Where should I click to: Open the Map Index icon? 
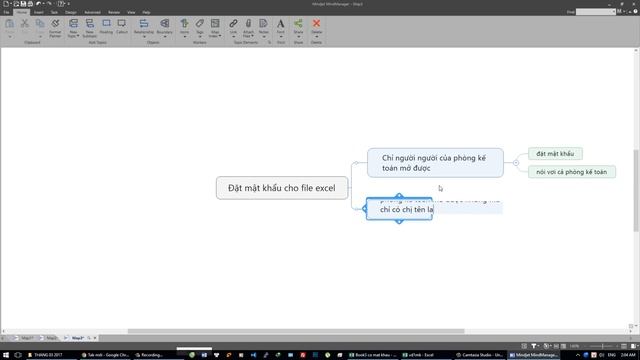[x=215, y=24]
